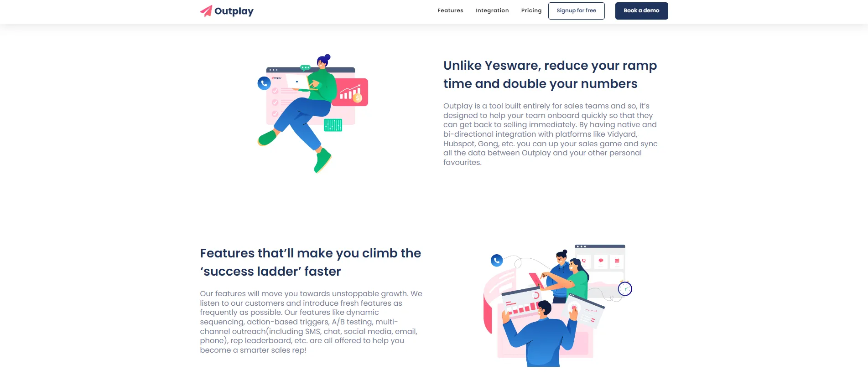The height and width of the screenshot is (385, 868).
Task: Click the Outplay wordmark text in header
Action: pos(234,11)
